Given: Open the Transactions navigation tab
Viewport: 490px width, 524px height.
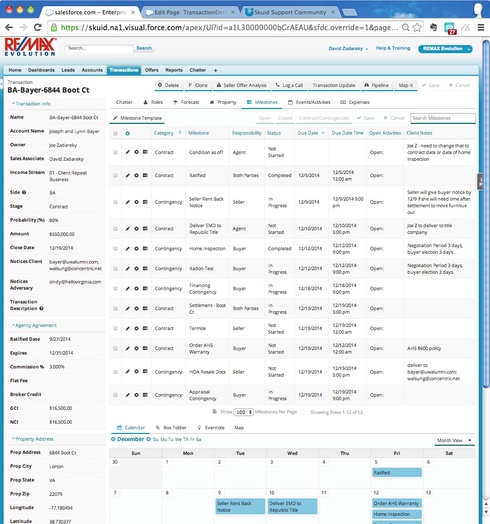Looking at the screenshot, I should click(x=124, y=70).
